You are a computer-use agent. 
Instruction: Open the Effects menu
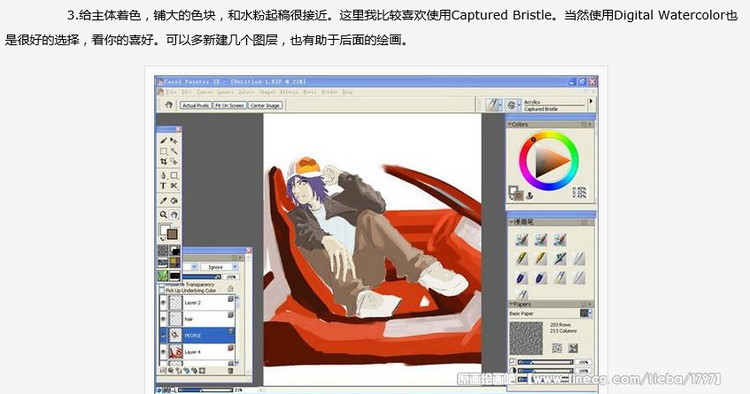289,92
